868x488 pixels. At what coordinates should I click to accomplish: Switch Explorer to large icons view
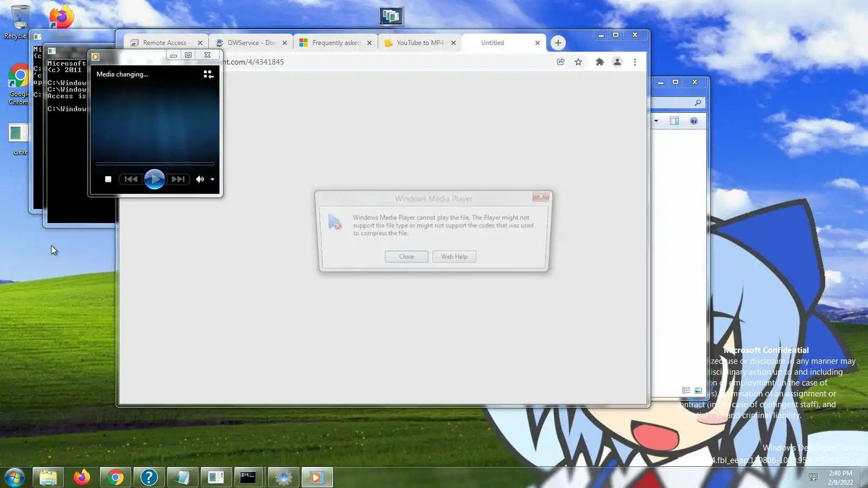(x=698, y=390)
